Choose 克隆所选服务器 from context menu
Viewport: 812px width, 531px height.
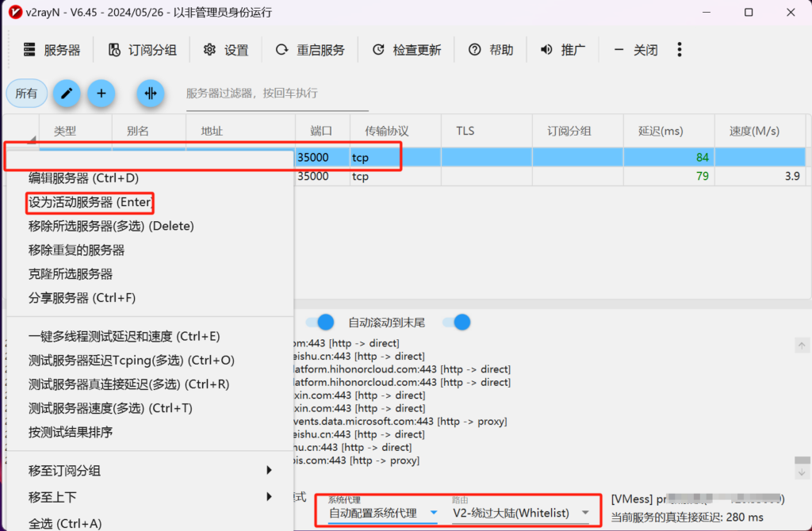point(71,274)
